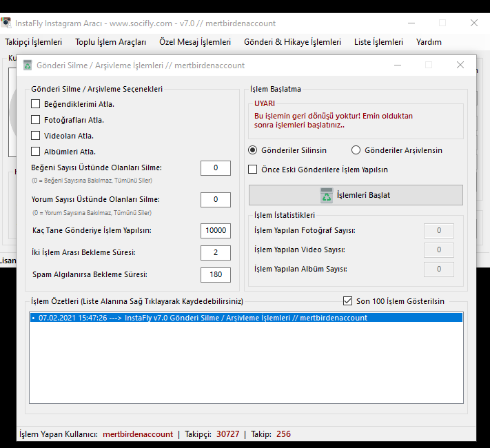Click the InstaFly app icon in title bar

click(6, 23)
